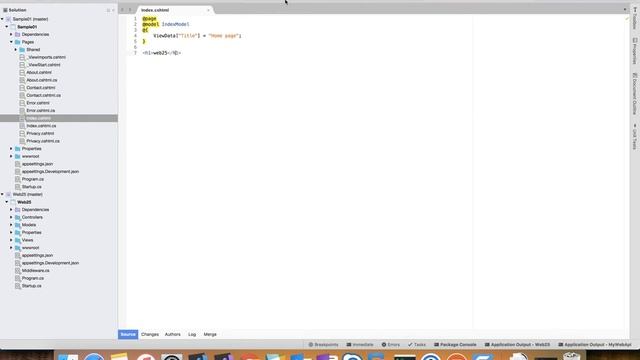Click IndexModel on code line 2
Screen dimensions: 640x360
tap(176, 24)
